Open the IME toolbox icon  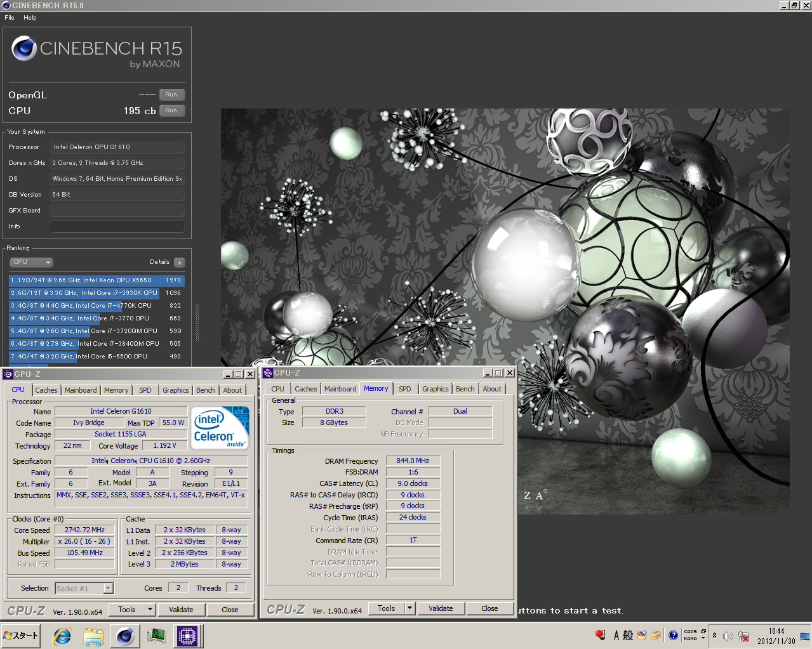(x=656, y=635)
